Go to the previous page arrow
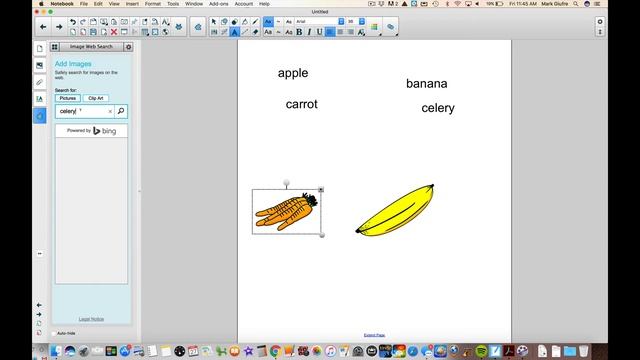Screen dimensions: 640x360 [43, 27]
